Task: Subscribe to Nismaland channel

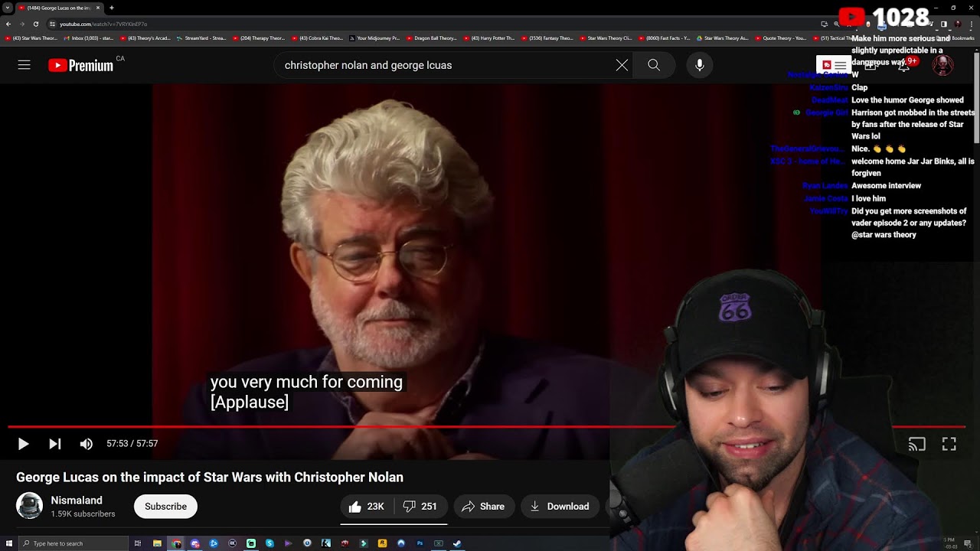Action: point(165,507)
